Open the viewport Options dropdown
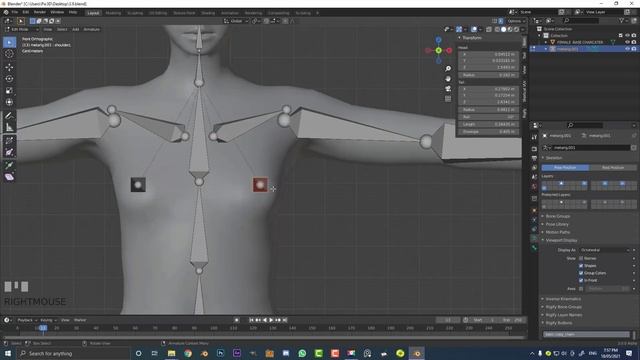The width and height of the screenshot is (640, 360). tap(515, 21)
